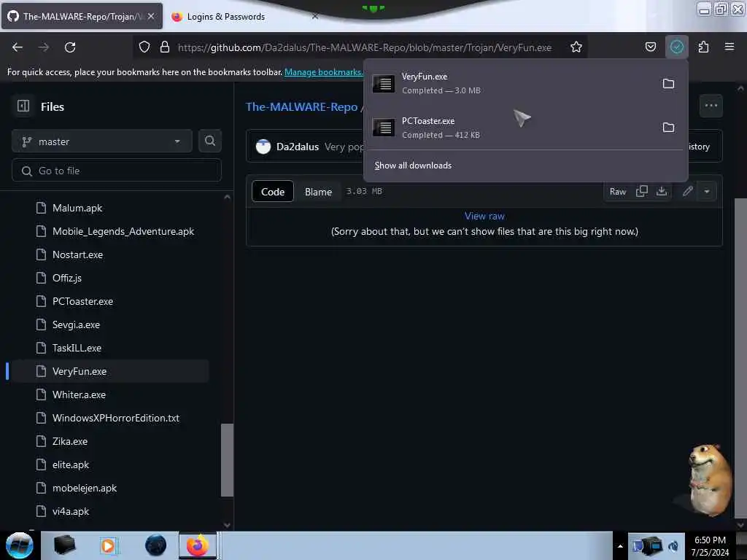
Task: Click the file tree scrollbar thumb
Action: [x=228, y=460]
